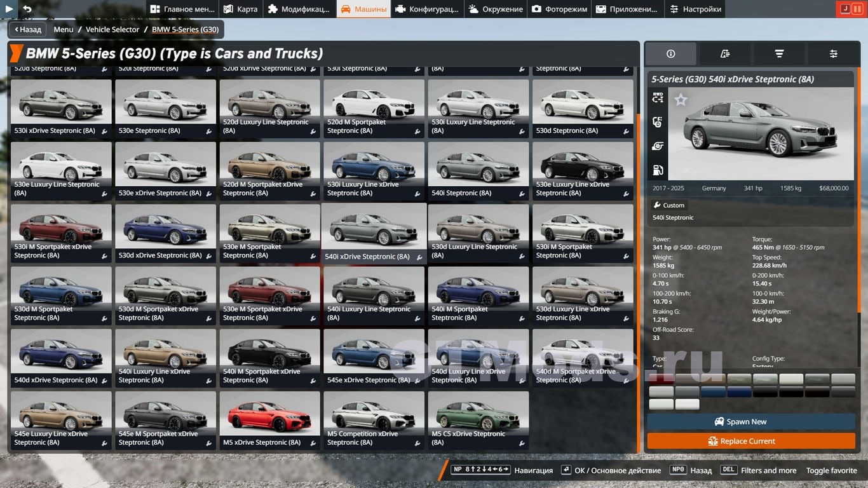Open the display sliders options tab
868x488 pixels.
[x=833, y=54]
